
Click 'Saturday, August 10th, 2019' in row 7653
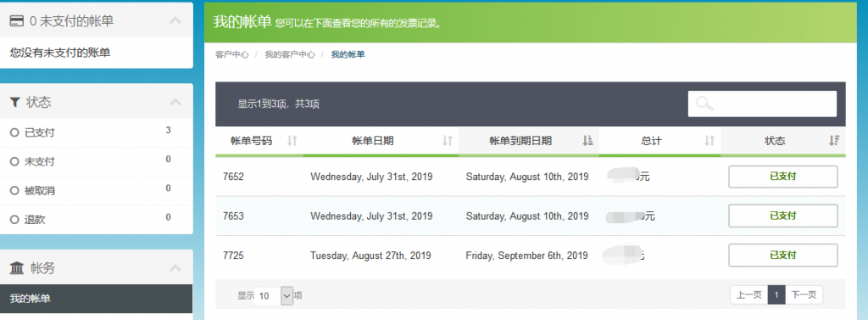526,216
